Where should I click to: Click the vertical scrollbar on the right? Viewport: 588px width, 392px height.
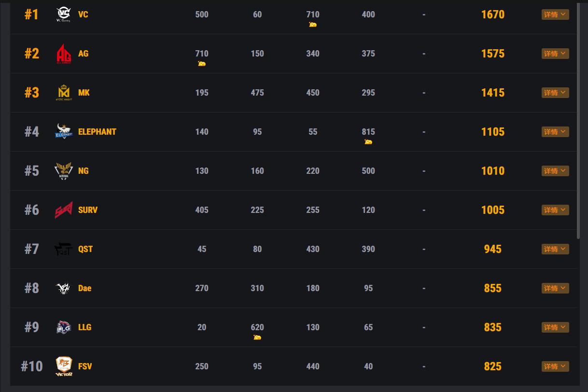point(578,121)
